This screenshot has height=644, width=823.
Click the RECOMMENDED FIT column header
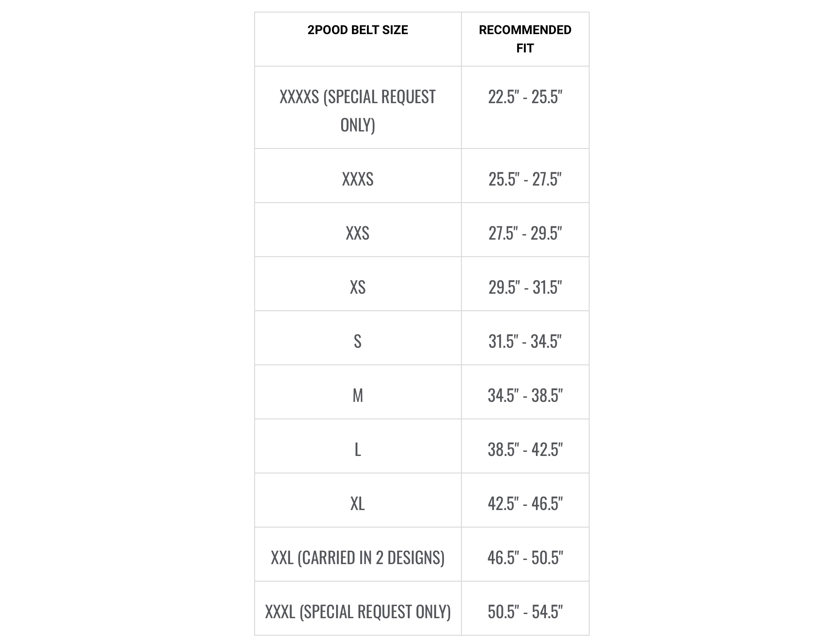(525, 39)
